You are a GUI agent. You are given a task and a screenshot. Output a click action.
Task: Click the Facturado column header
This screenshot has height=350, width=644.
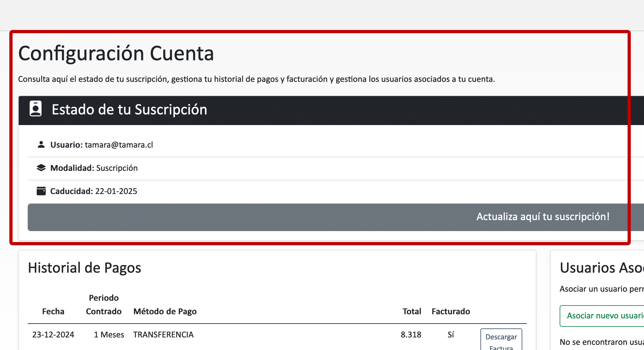450,312
